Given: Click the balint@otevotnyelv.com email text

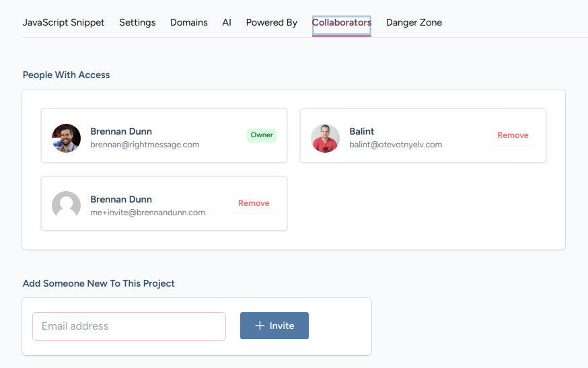Looking at the screenshot, I should click(396, 145).
